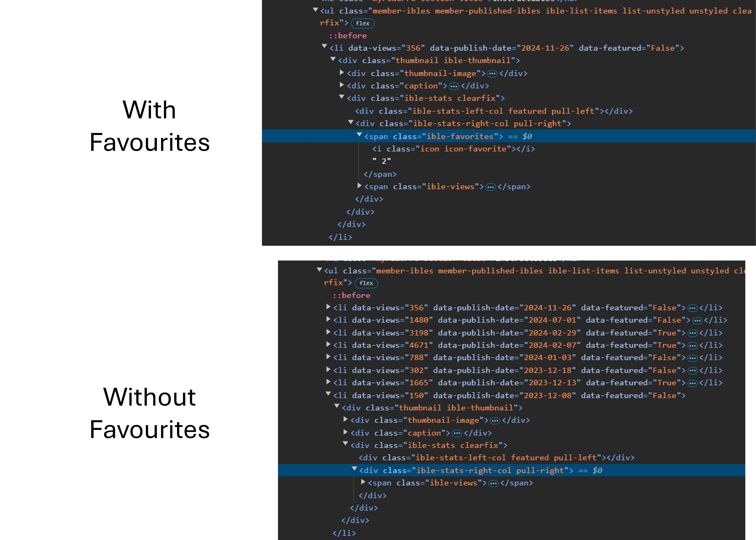The width and height of the screenshot is (756, 540).
Task: Expand the li data-views="302" arrow
Action: [328, 369]
